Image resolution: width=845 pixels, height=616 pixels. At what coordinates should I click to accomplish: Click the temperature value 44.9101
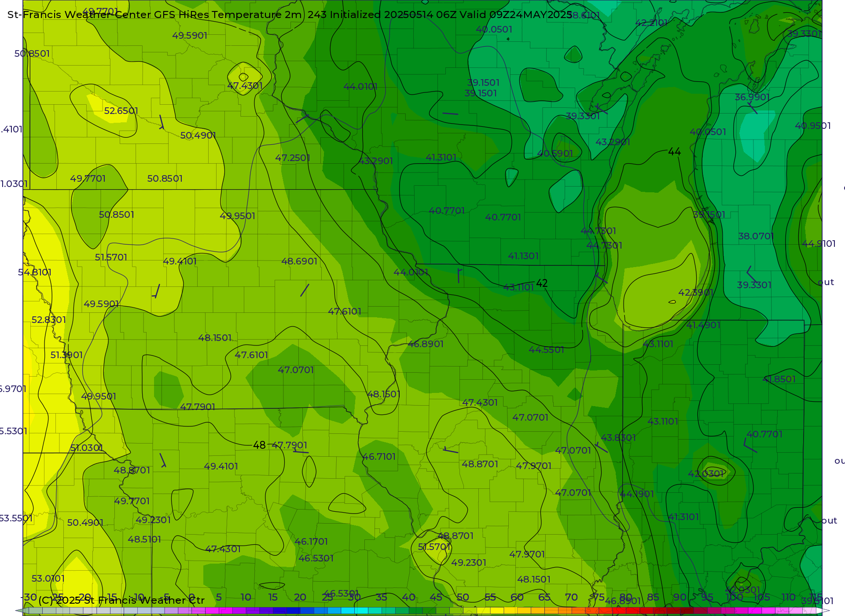point(819,244)
